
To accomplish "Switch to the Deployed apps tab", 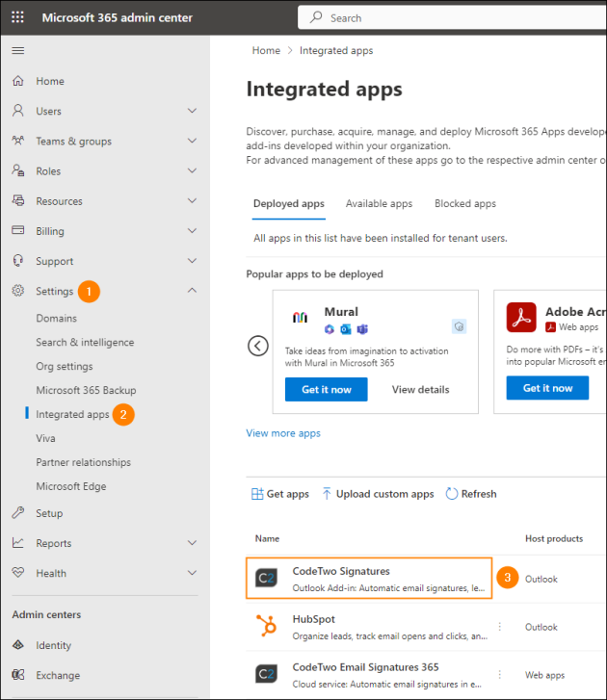I will coord(289,203).
